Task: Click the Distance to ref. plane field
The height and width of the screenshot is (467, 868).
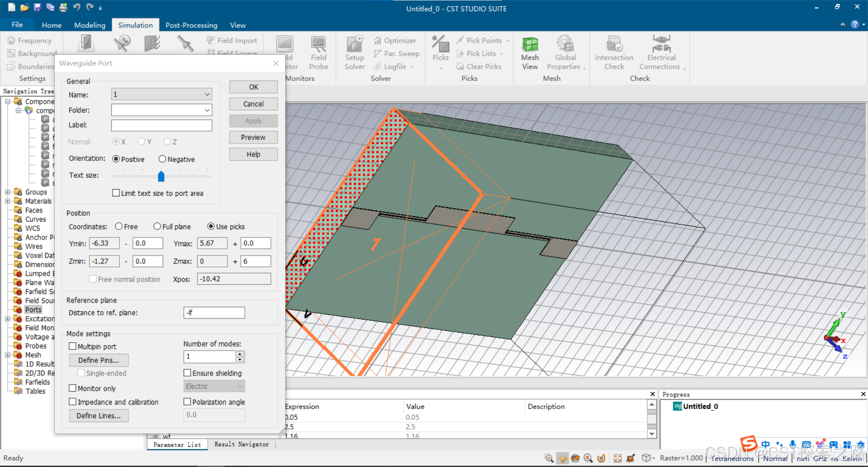Action: point(214,313)
